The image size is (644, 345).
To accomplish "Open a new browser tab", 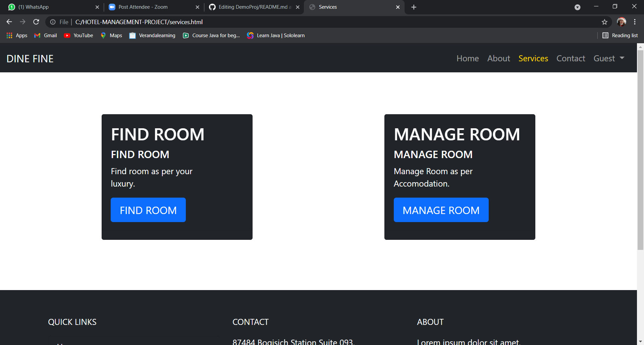I will (414, 7).
